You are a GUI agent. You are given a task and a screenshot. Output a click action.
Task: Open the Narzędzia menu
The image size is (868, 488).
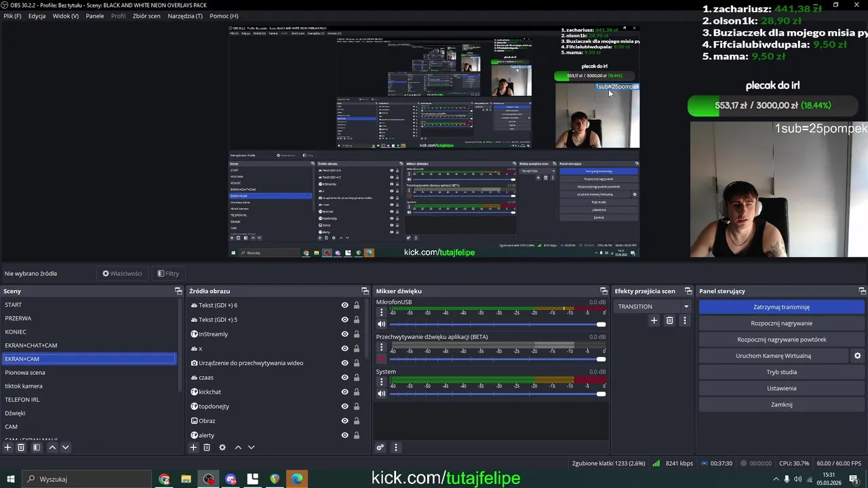184,16
